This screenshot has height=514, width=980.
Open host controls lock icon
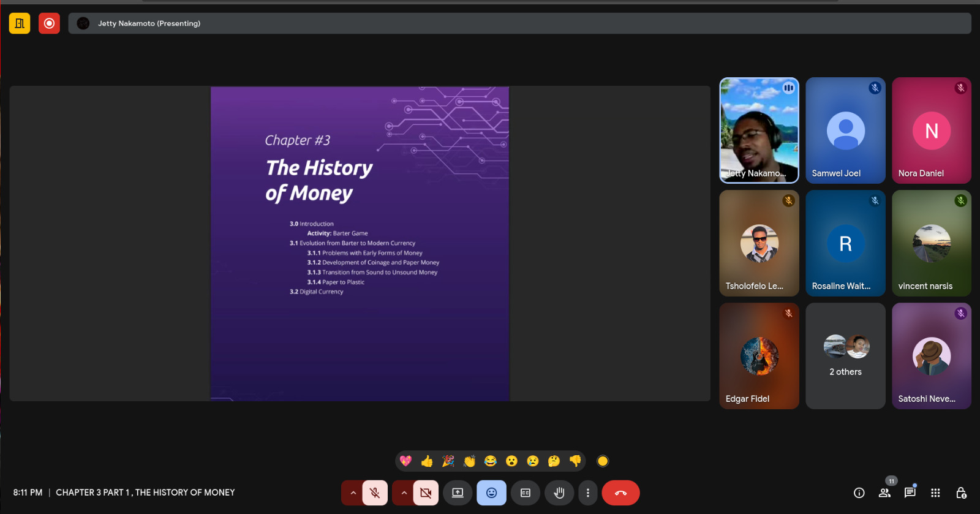961,493
